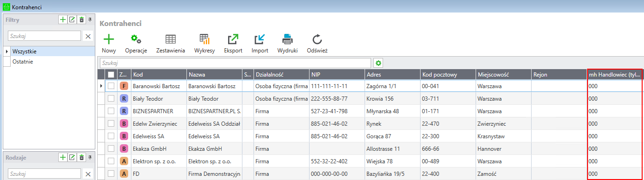
Task: Sort by Działalność column header
Action: click(x=281, y=74)
